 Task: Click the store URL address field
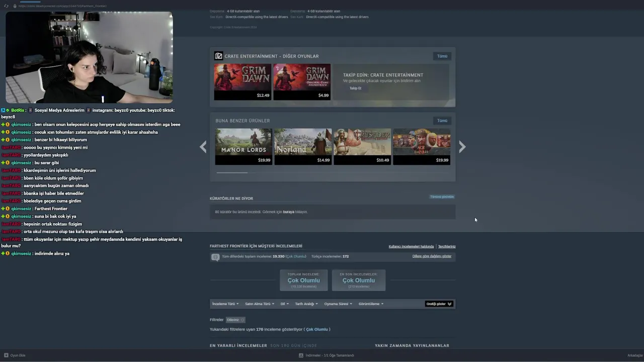point(62,6)
